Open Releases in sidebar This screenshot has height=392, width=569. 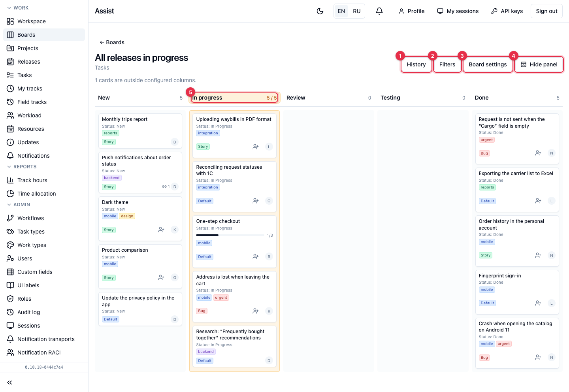pos(44,62)
